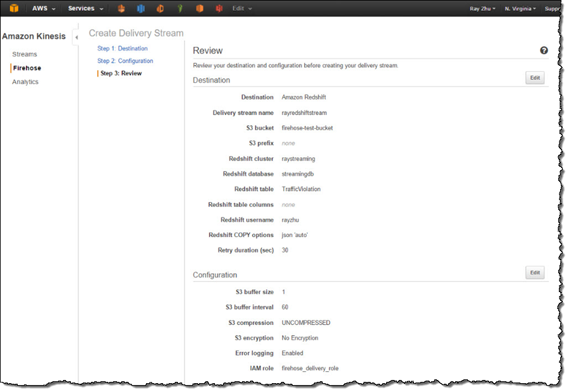This screenshot has height=392, width=569.
Task: Click the orange shortcut left of the red icon
Action: click(x=200, y=8)
